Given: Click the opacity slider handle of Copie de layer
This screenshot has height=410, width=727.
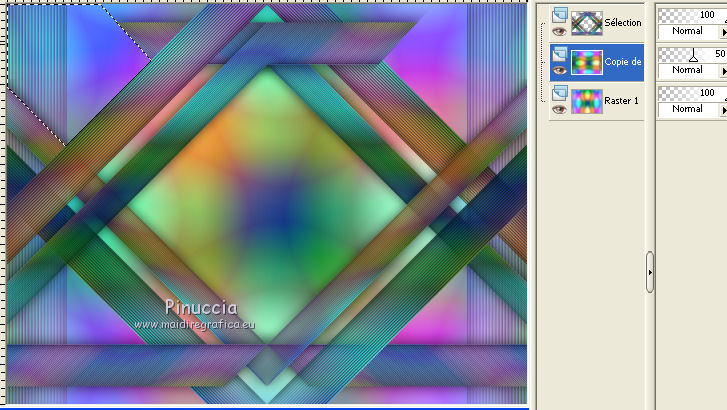Looking at the screenshot, I should click(693, 56).
